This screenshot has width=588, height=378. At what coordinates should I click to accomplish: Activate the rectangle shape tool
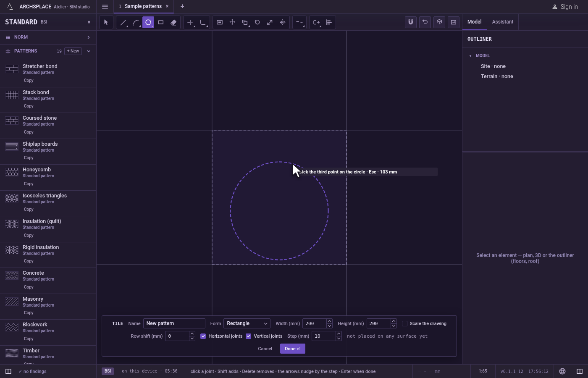coord(161,22)
